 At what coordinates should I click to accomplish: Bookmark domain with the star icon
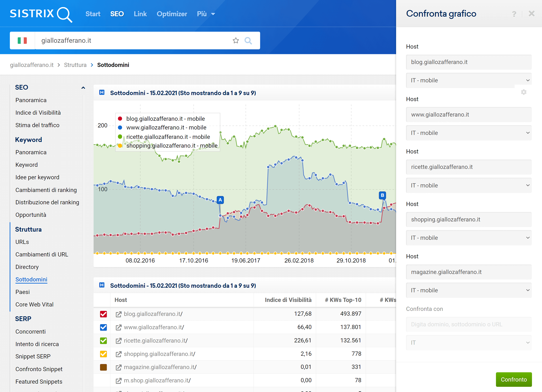236,40
